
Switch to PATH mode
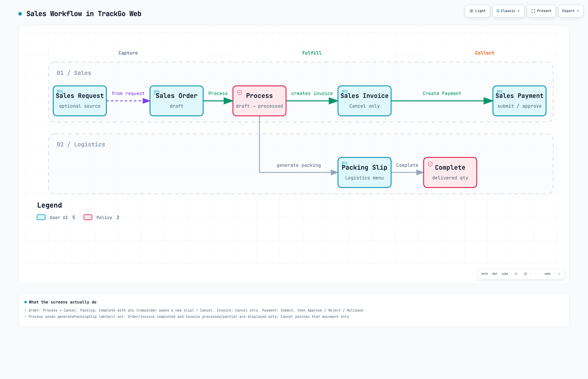click(x=485, y=274)
